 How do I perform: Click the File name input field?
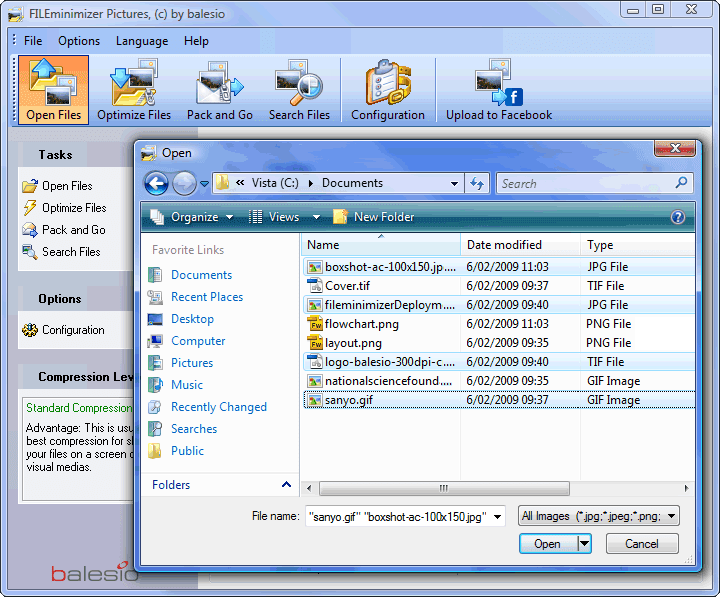398,517
